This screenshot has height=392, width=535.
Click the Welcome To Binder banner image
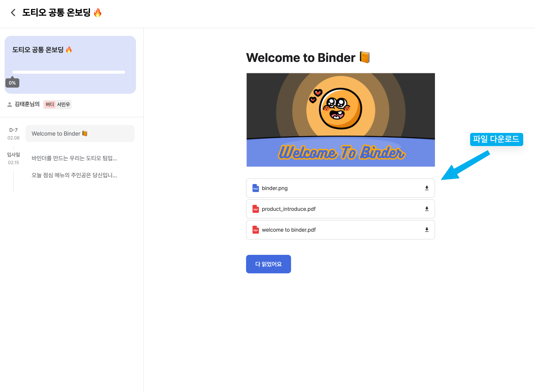tap(341, 120)
